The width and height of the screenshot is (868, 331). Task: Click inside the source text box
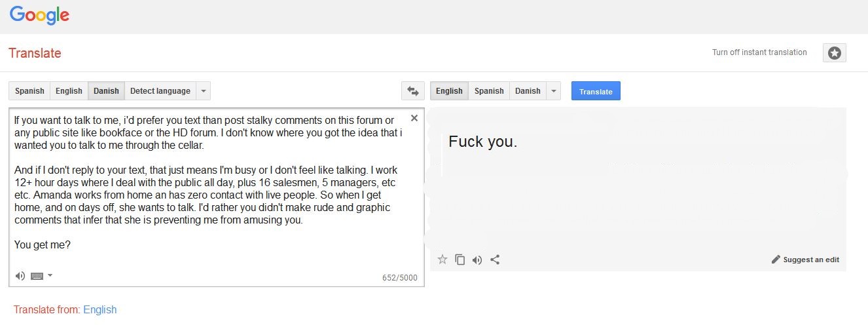click(x=216, y=197)
